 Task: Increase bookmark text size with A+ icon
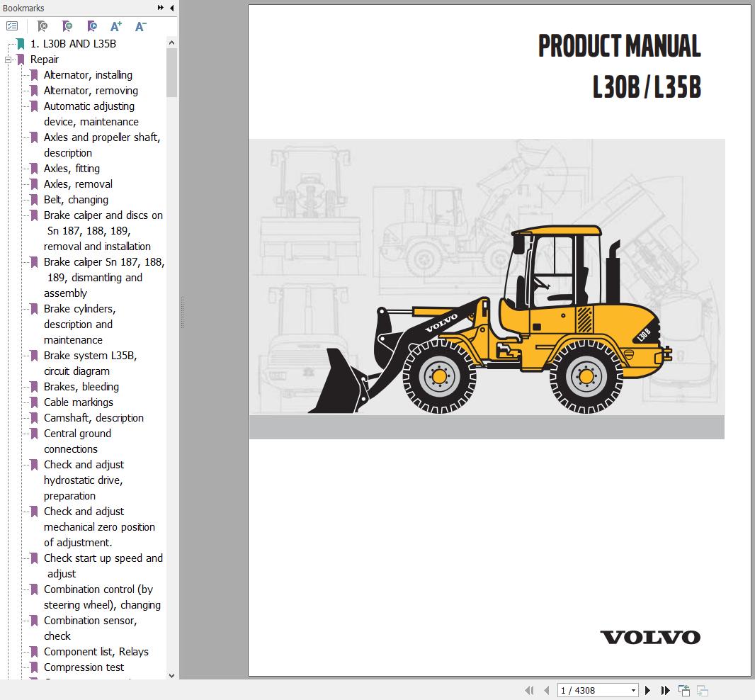(x=115, y=26)
